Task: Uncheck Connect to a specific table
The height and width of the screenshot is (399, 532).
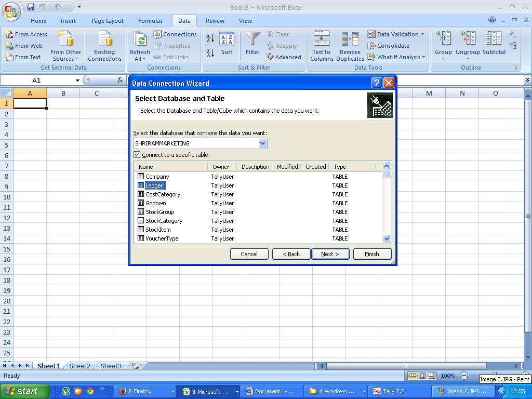Action: coord(137,154)
